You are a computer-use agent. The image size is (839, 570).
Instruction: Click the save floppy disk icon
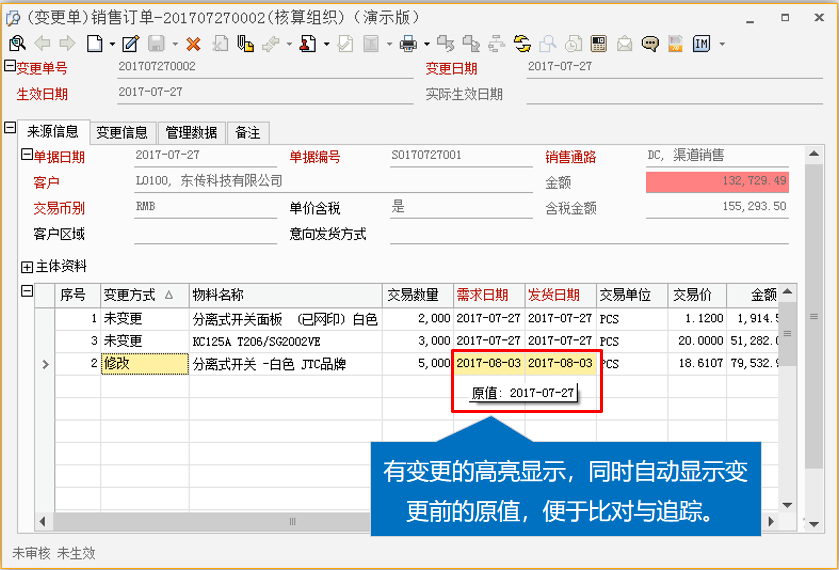pos(156,44)
